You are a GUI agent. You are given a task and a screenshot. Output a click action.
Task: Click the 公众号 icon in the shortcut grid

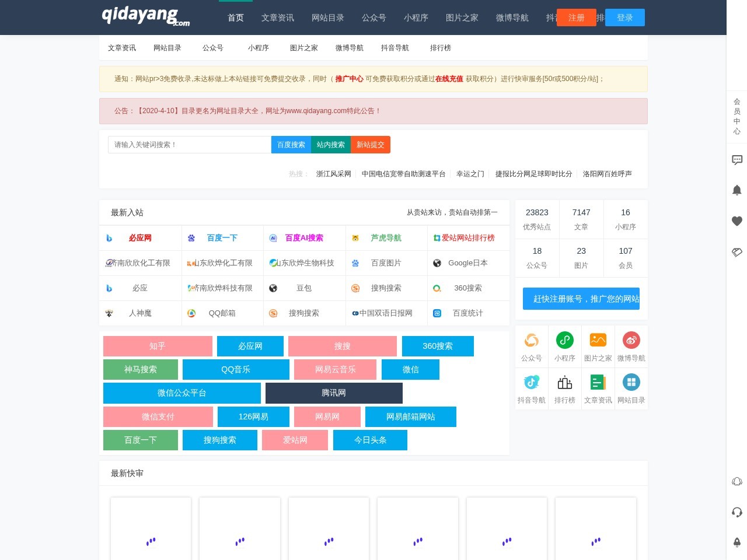[531, 341]
